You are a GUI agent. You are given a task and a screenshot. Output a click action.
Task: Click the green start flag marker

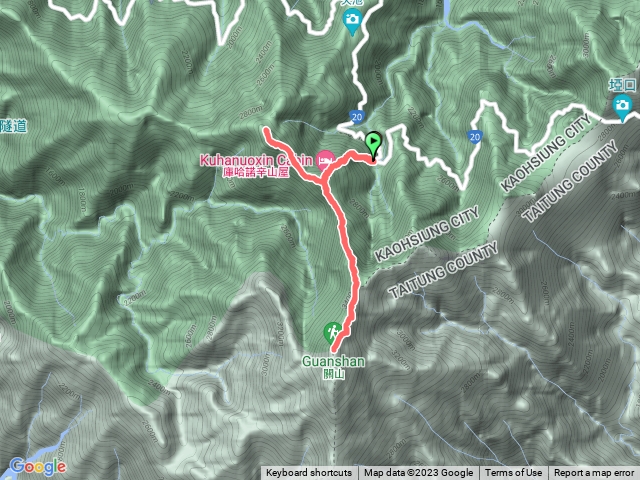tap(373, 144)
